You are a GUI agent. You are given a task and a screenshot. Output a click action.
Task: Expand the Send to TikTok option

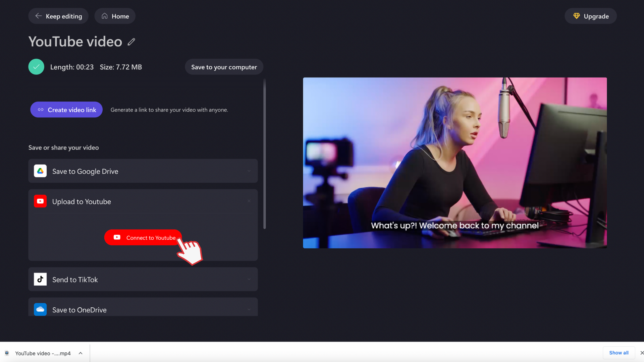249,279
